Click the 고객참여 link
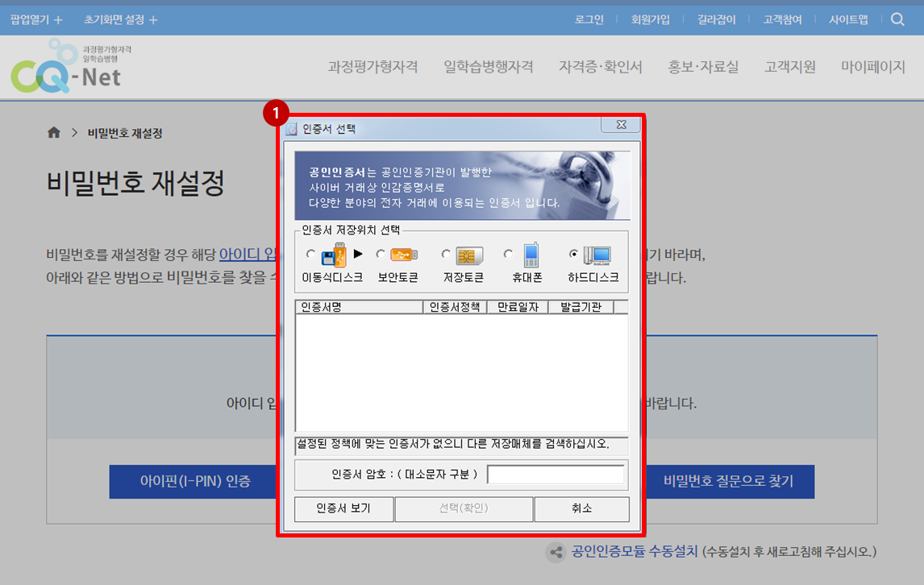The width and height of the screenshot is (924, 585). tap(783, 19)
